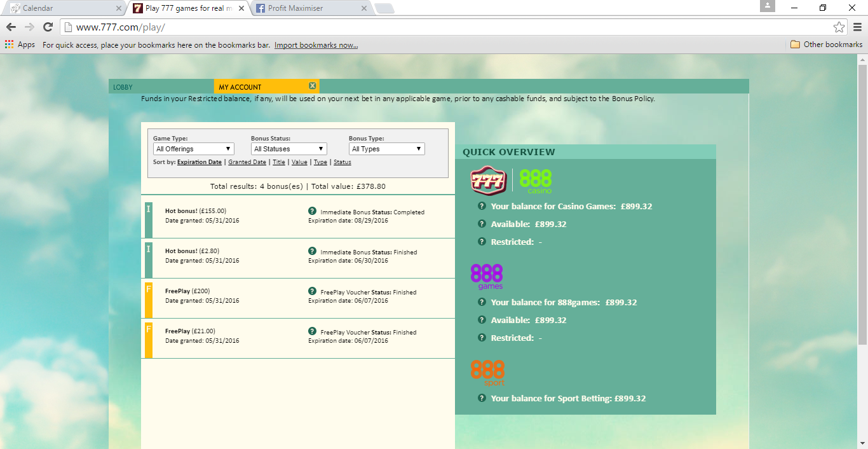Click the Hot bonus! (£155.00) title
This screenshot has width=868, height=449.
[x=196, y=211]
